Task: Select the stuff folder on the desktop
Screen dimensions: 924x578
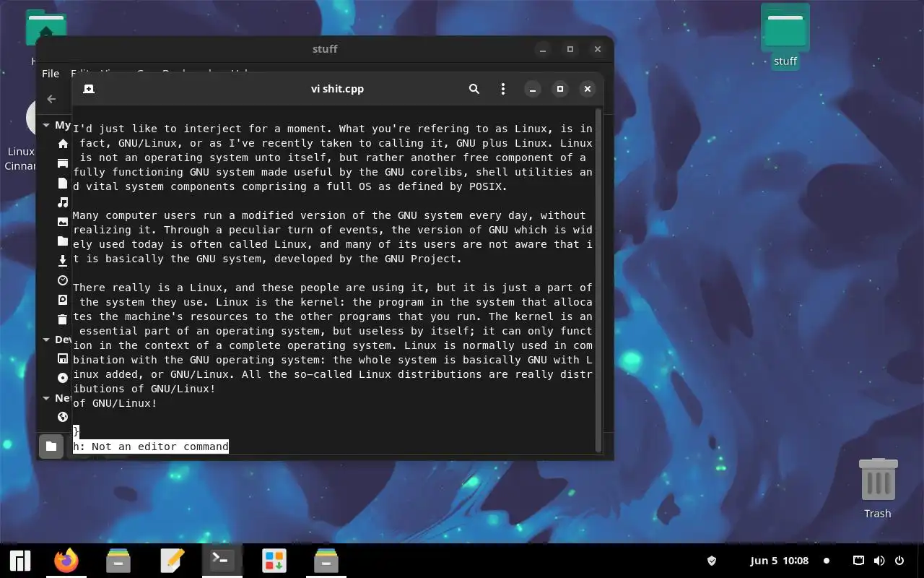Action: (785, 36)
